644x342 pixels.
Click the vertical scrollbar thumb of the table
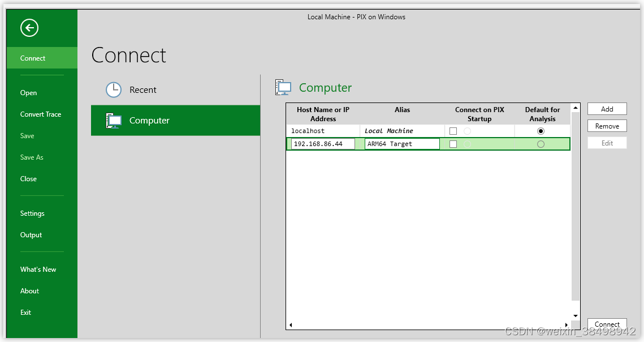click(x=576, y=206)
